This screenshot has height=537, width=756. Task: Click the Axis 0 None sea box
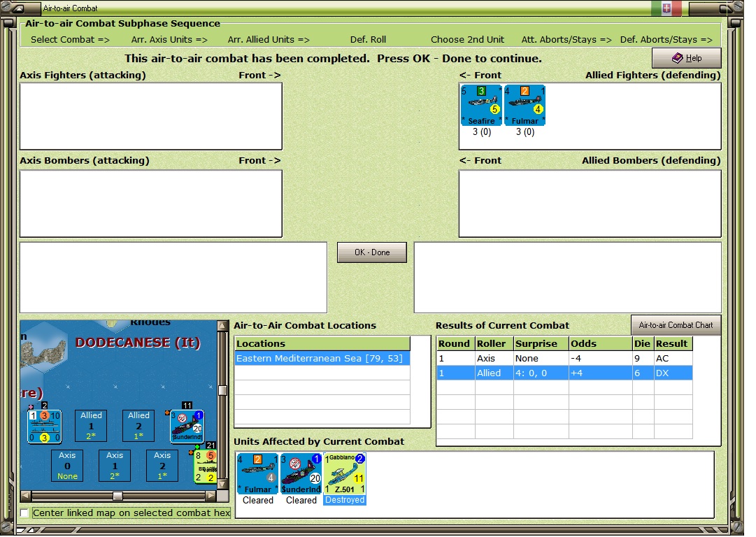pyautogui.click(x=67, y=466)
